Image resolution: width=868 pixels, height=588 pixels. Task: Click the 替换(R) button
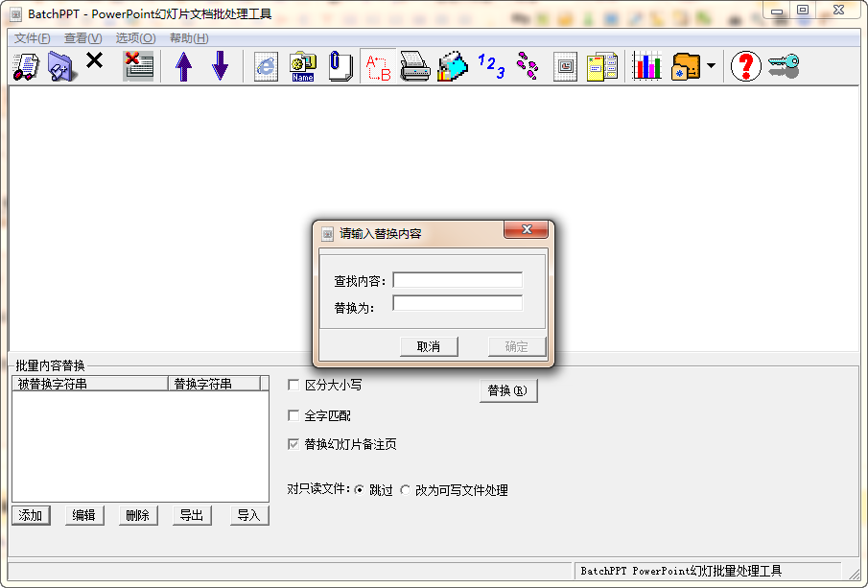[x=508, y=391]
